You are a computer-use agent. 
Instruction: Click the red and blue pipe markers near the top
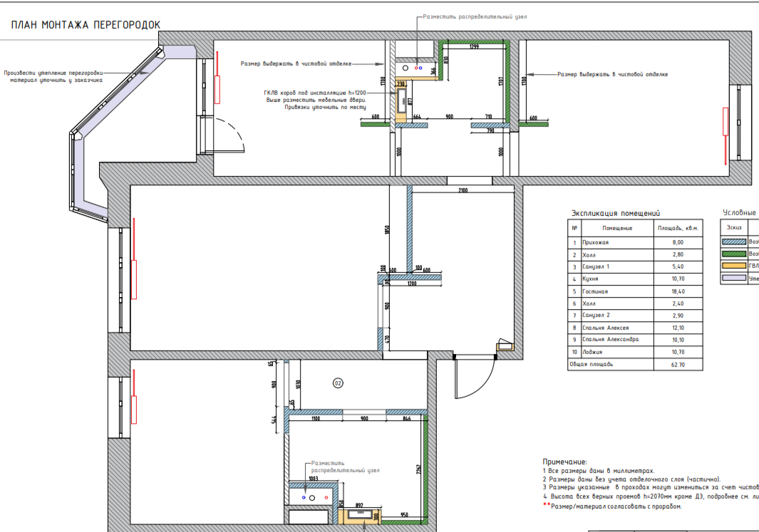click(x=418, y=68)
